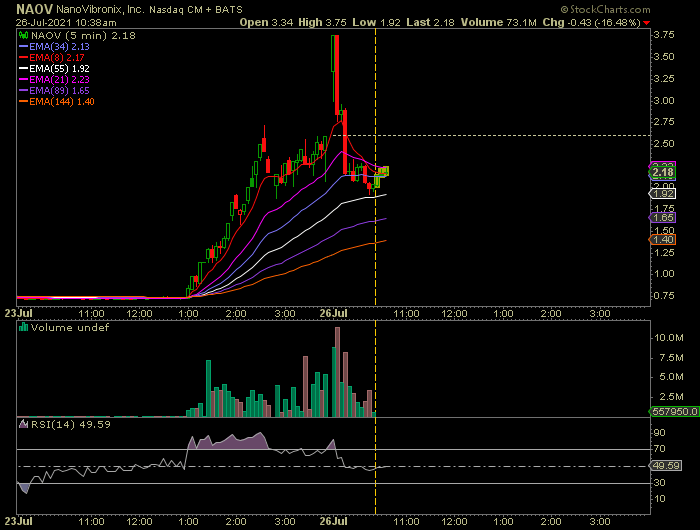Click the 3.75 price axis label
This screenshot has width=700, height=530.
(664, 35)
